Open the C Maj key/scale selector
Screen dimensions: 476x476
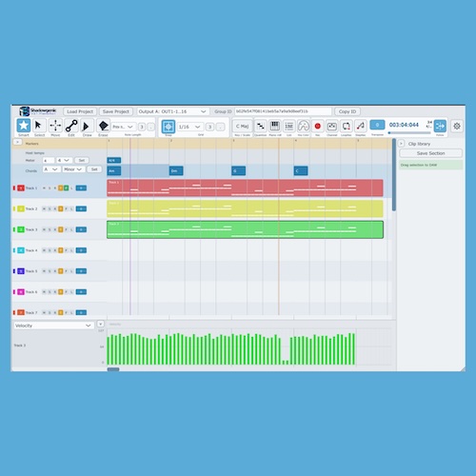(x=242, y=127)
